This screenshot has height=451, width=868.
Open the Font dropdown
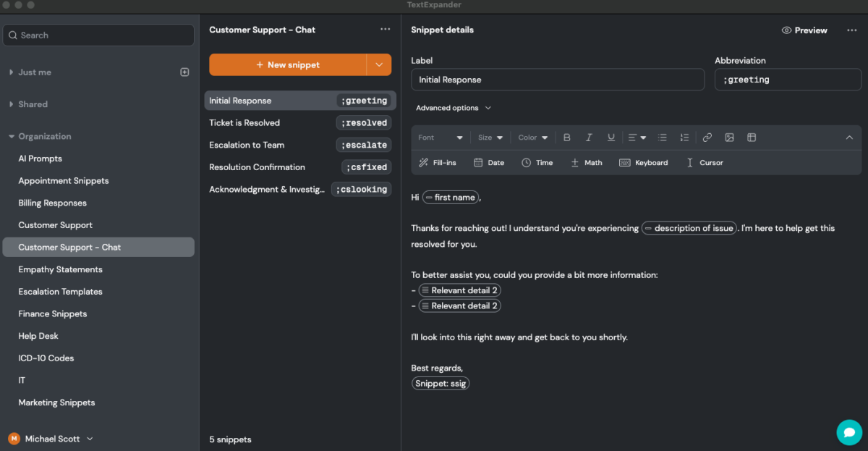(x=441, y=138)
